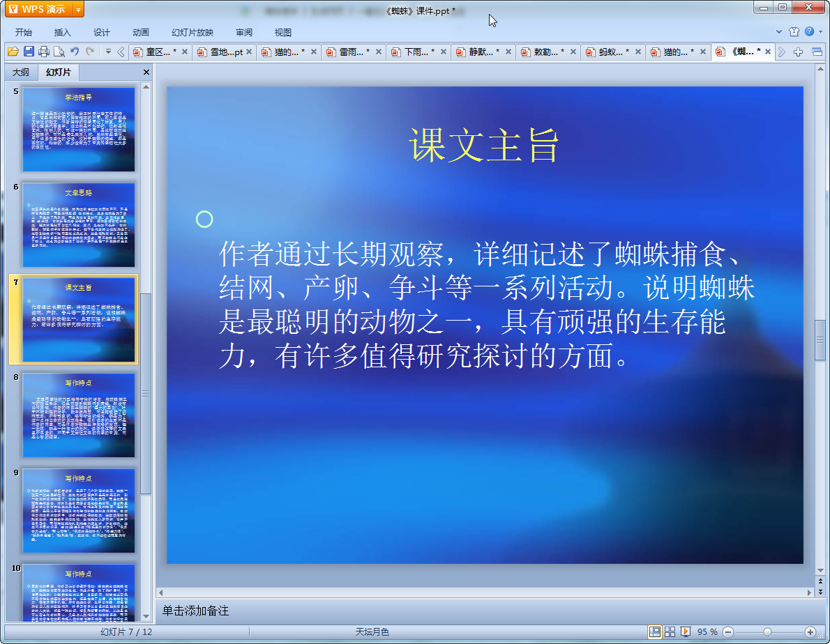Switch to Normal view icon
The width and height of the screenshot is (830, 644).
tap(655, 632)
